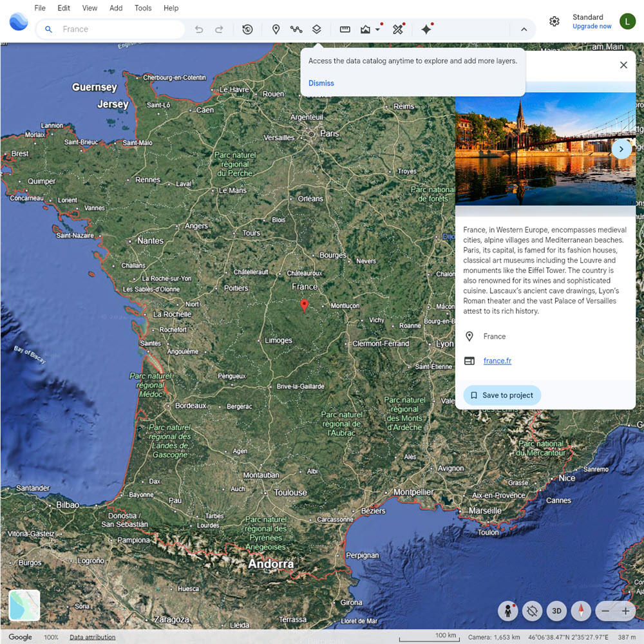The image size is (644, 644).
Task: Toggle 3D view button
Action: tap(556, 611)
